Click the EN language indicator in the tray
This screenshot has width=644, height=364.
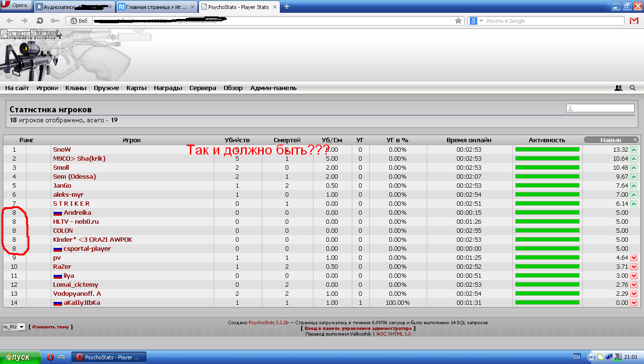coord(577,357)
